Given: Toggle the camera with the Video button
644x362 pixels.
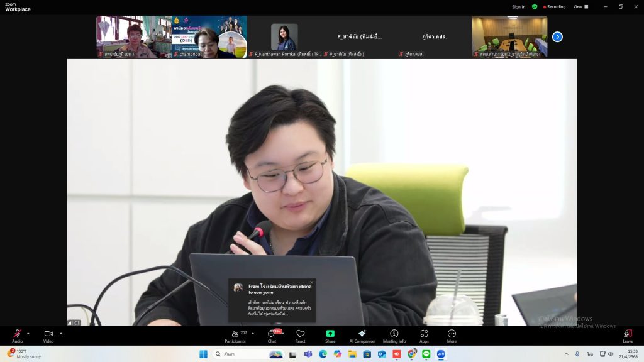Looking at the screenshot, I should click(x=48, y=336).
